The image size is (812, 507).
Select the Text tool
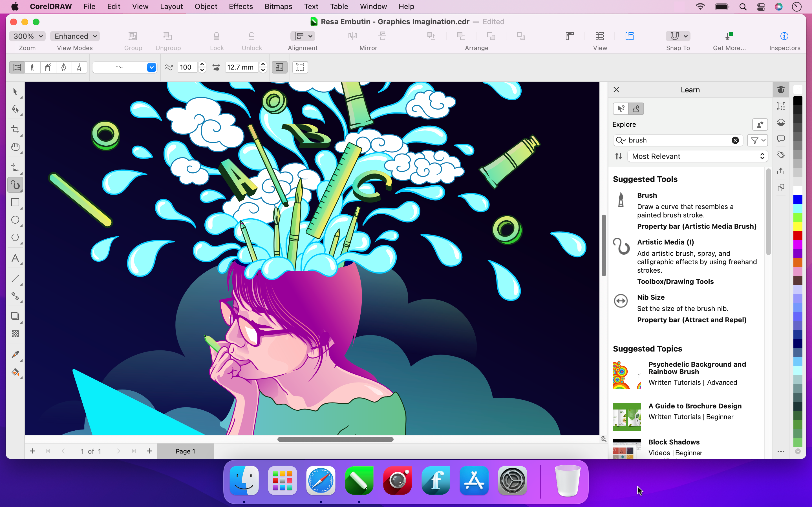click(16, 258)
